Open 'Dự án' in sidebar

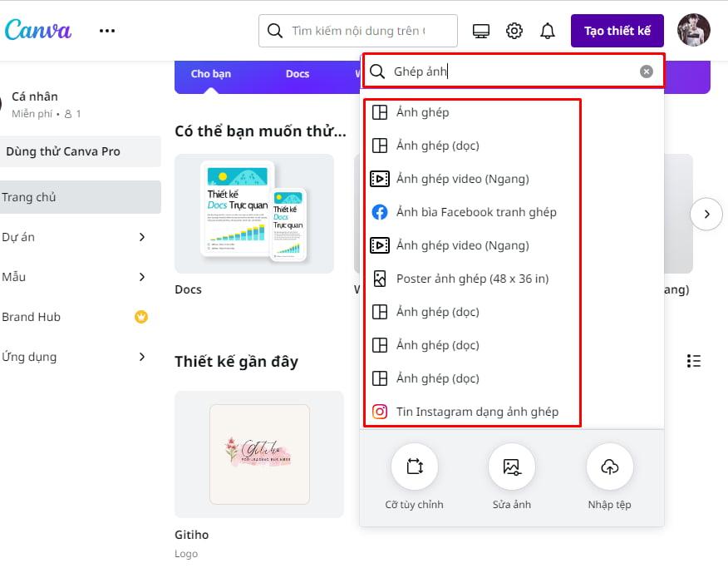click(81, 237)
